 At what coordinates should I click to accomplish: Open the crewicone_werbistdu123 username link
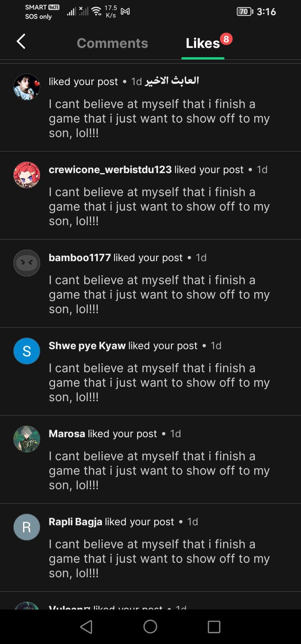(110, 170)
